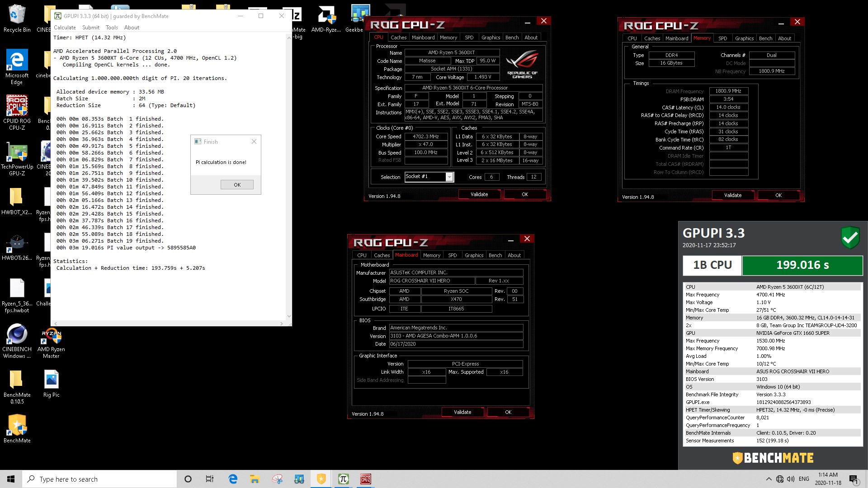Open the Tools menu in GPUPI
868x488 pixels.
(x=112, y=28)
